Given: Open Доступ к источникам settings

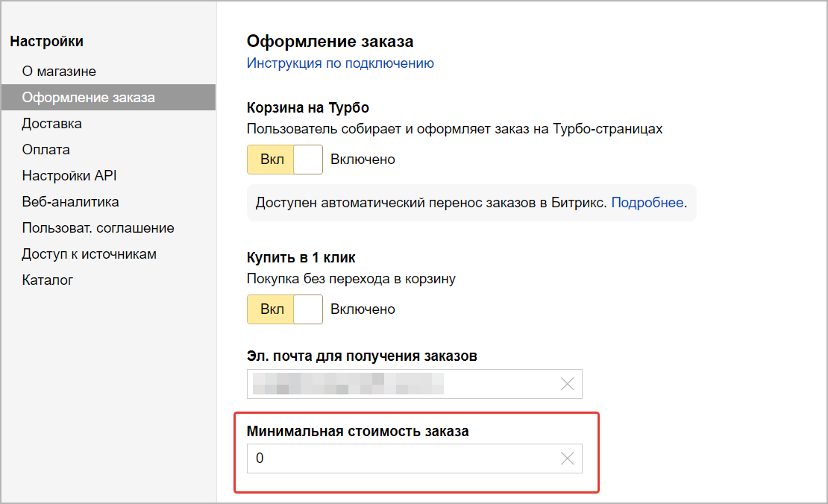Looking at the screenshot, I should tap(89, 254).
